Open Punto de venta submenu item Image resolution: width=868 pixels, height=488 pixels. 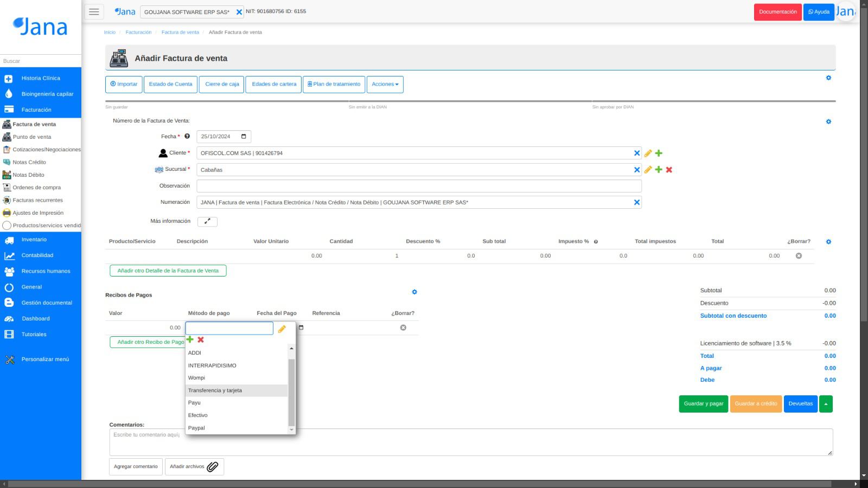[32, 137]
